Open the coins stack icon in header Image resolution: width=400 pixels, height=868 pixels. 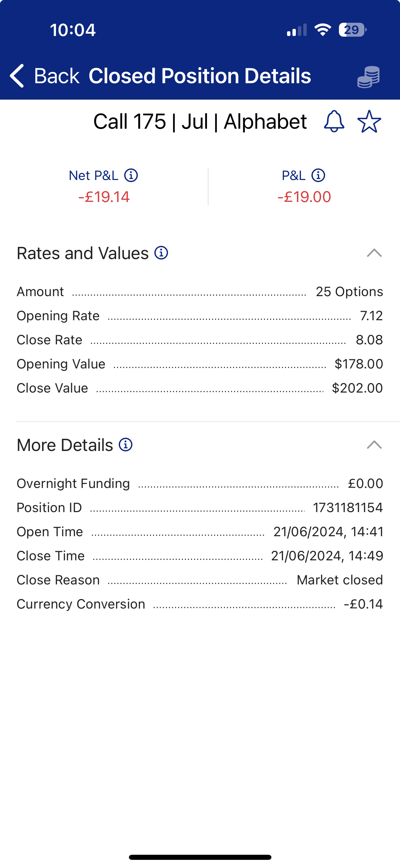(368, 77)
